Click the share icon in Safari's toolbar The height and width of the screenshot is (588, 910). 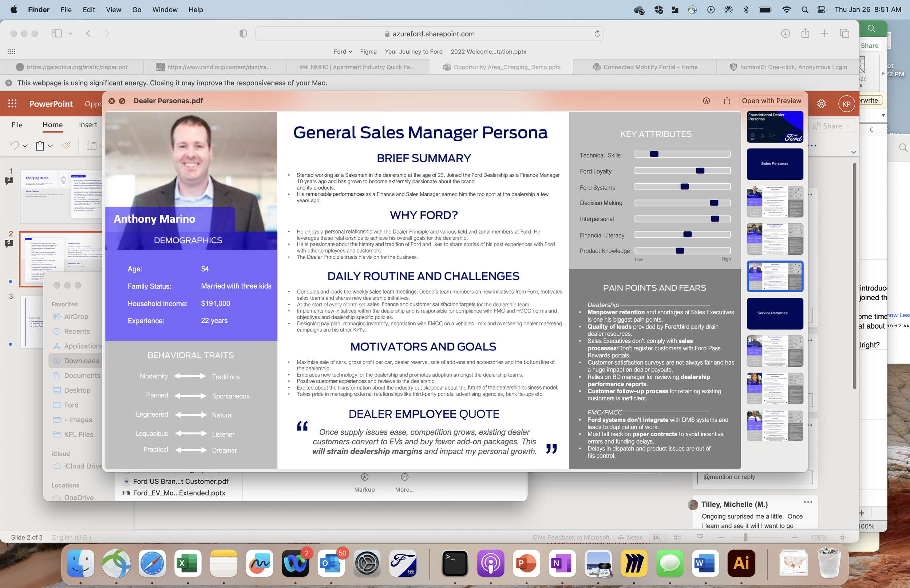[806, 33]
